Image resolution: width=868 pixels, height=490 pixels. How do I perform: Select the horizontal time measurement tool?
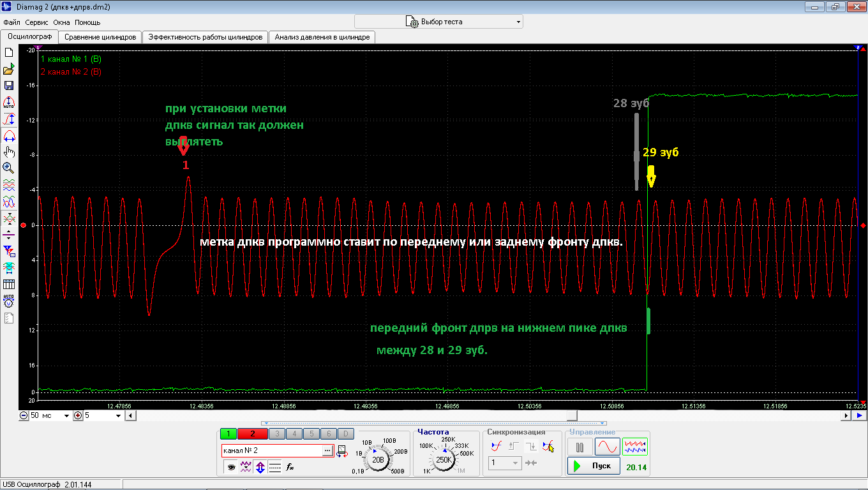[x=9, y=135]
